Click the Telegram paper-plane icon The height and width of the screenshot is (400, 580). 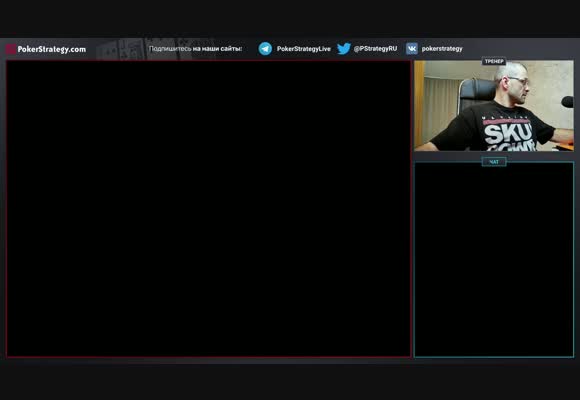265,49
